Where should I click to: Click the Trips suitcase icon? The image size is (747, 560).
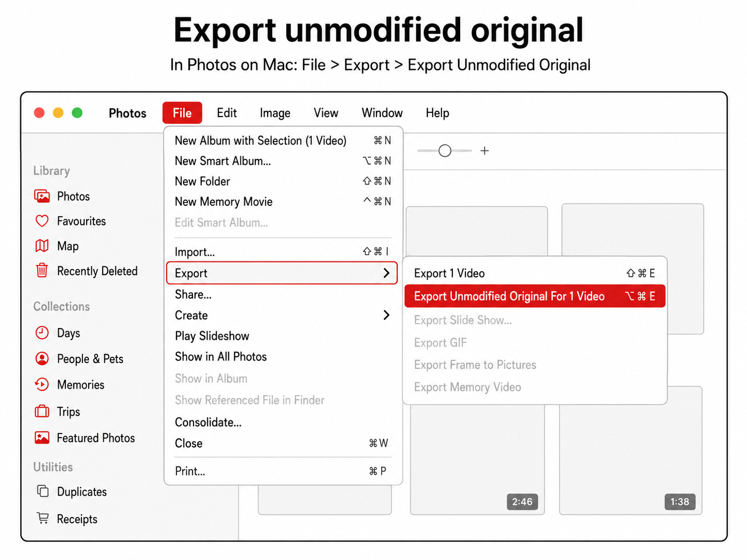coord(42,411)
